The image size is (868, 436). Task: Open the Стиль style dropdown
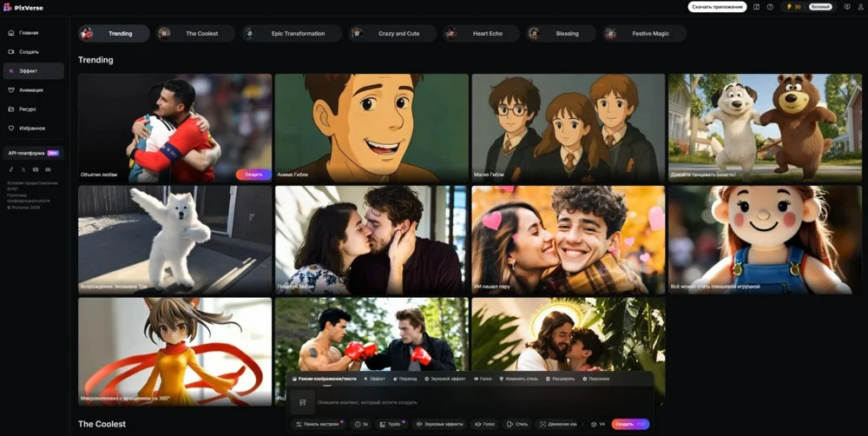517,424
